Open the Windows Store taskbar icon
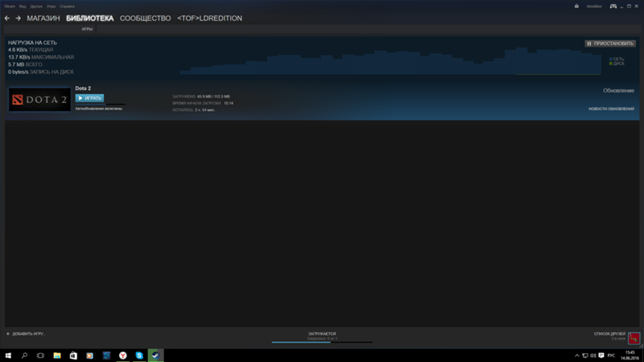 point(73,356)
